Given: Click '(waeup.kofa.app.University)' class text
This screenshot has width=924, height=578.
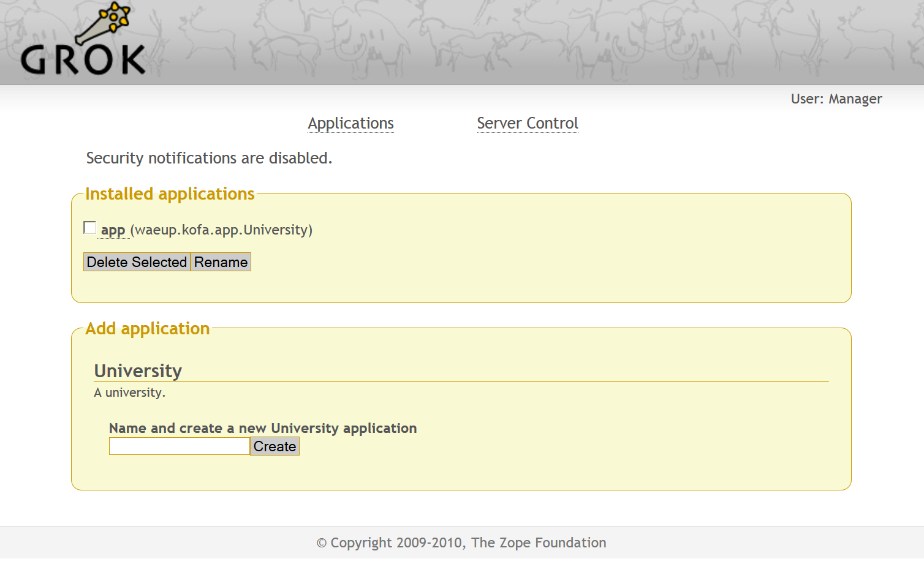Looking at the screenshot, I should click(x=221, y=230).
